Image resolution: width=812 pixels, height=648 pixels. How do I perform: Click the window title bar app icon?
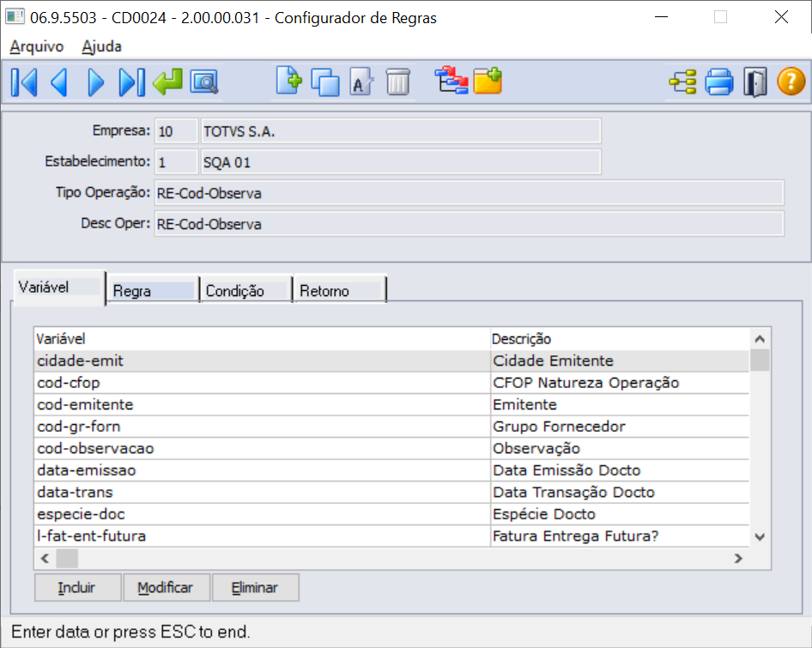click(x=15, y=17)
